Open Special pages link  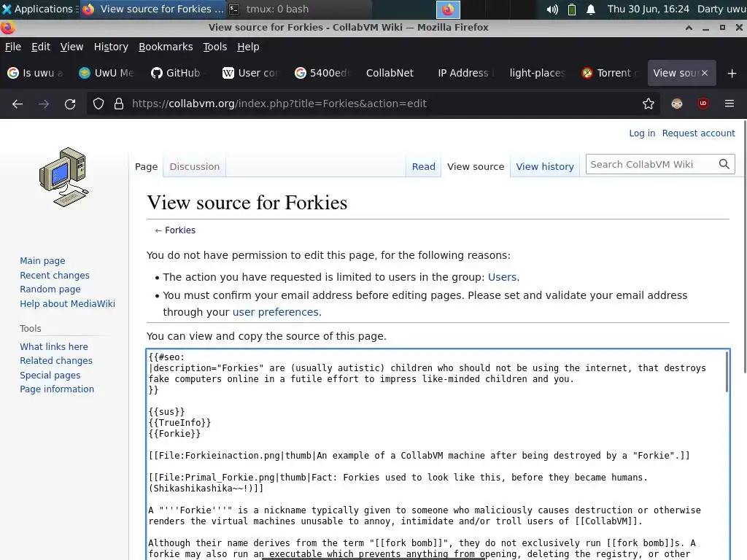point(50,376)
